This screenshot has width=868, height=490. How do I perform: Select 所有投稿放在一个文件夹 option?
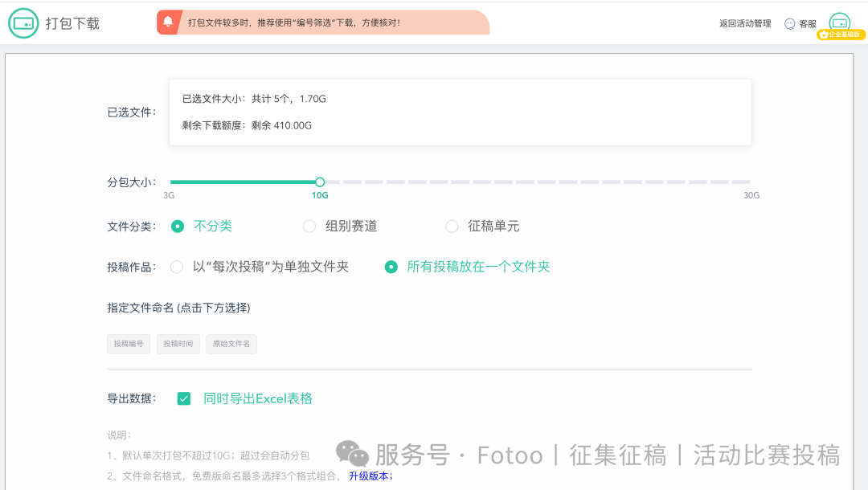coord(391,267)
